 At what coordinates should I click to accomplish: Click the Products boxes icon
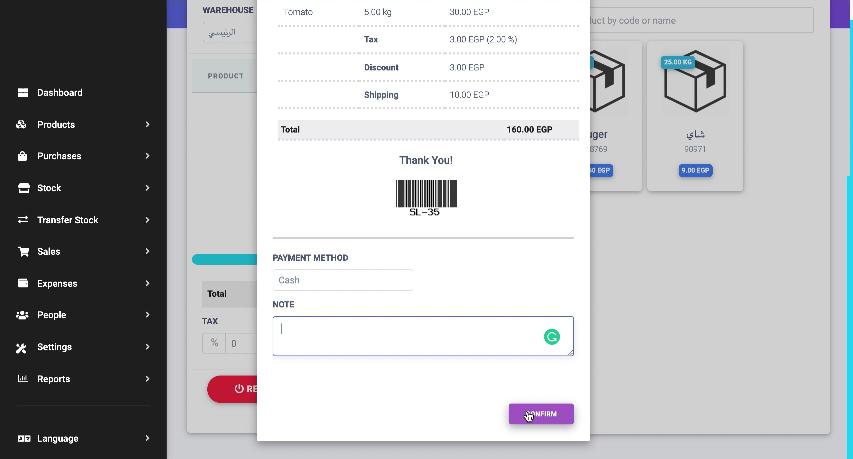(x=22, y=125)
